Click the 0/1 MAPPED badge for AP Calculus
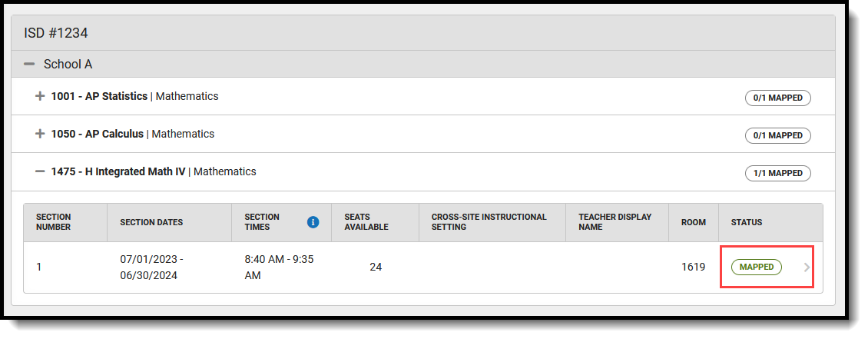868x339 pixels. pyautogui.click(x=778, y=136)
